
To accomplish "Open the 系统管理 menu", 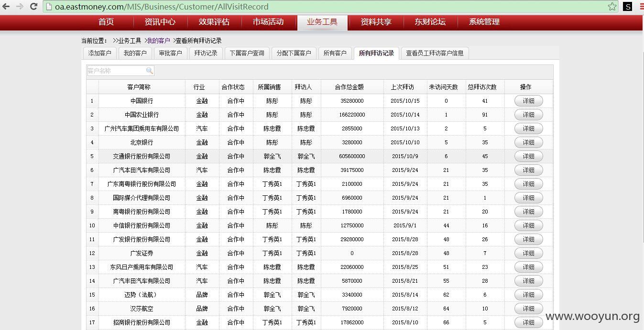I will pos(484,22).
